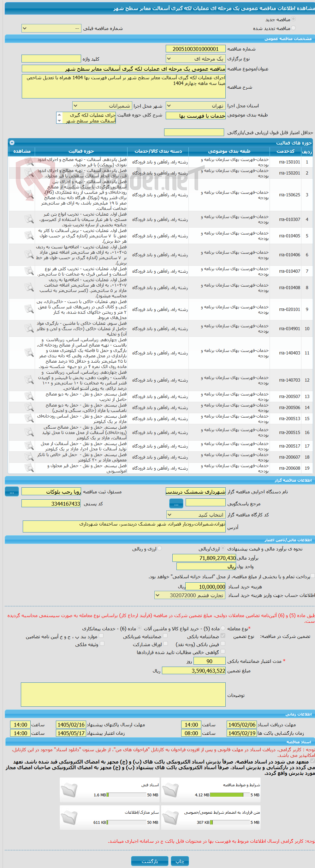
Task: Sort by the دسته بندی کالا/خدمات column header
Action: click(x=158, y=151)
